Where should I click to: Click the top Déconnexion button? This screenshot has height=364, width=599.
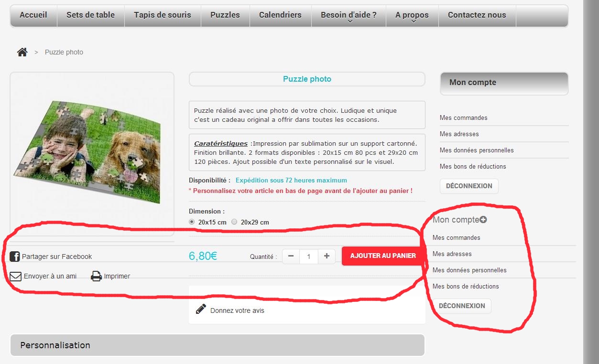[469, 186]
